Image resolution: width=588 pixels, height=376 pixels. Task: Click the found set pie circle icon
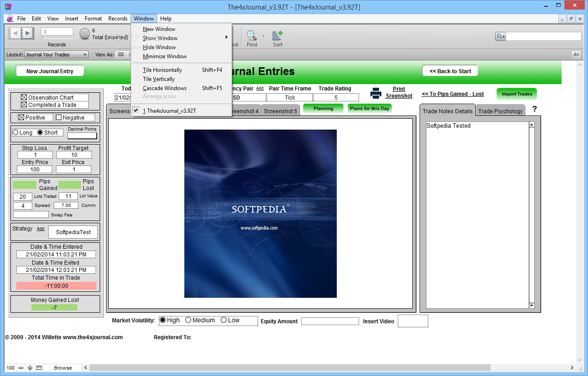coord(85,34)
